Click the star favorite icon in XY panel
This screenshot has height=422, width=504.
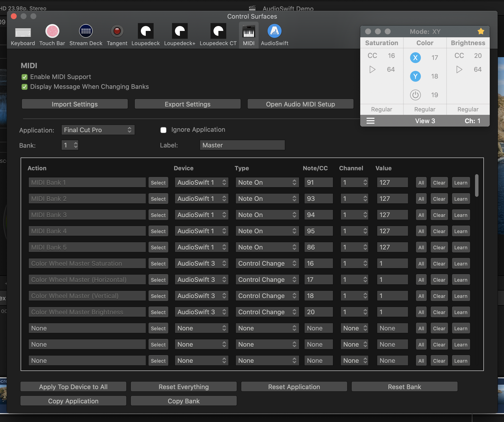tap(481, 31)
